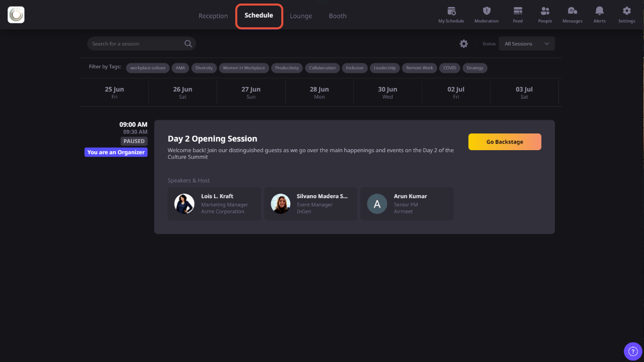Image resolution: width=644 pixels, height=362 pixels.
Task: Filter by Diversity tag
Action: [x=204, y=68]
